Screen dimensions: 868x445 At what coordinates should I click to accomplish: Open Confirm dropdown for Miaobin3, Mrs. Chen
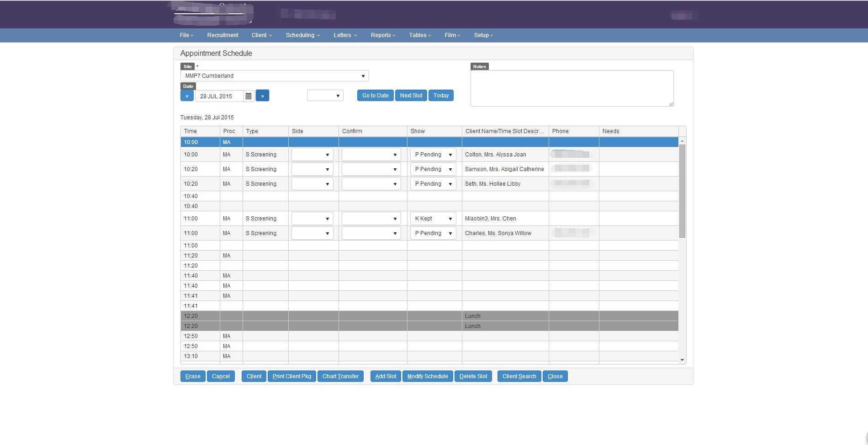tap(371, 219)
